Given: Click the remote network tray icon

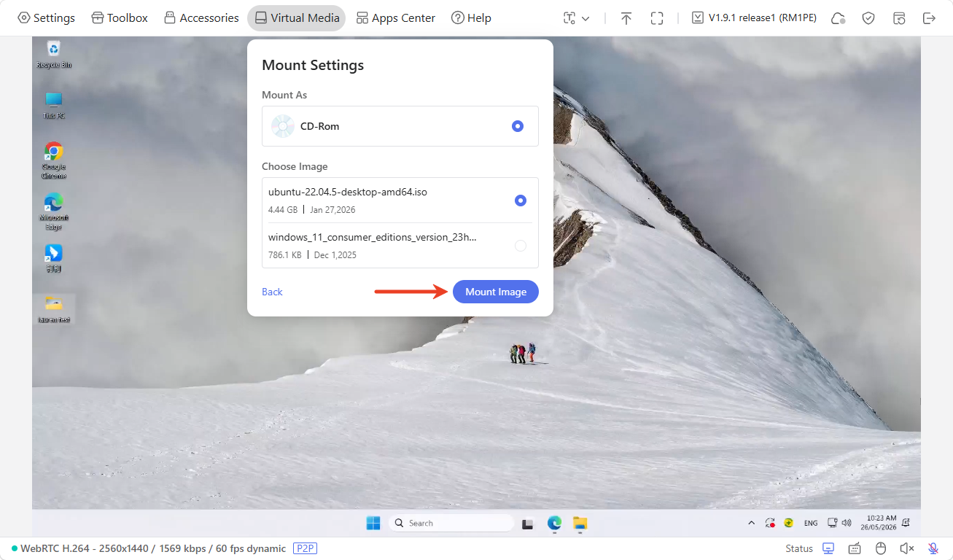Looking at the screenshot, I should pos(833,523).
